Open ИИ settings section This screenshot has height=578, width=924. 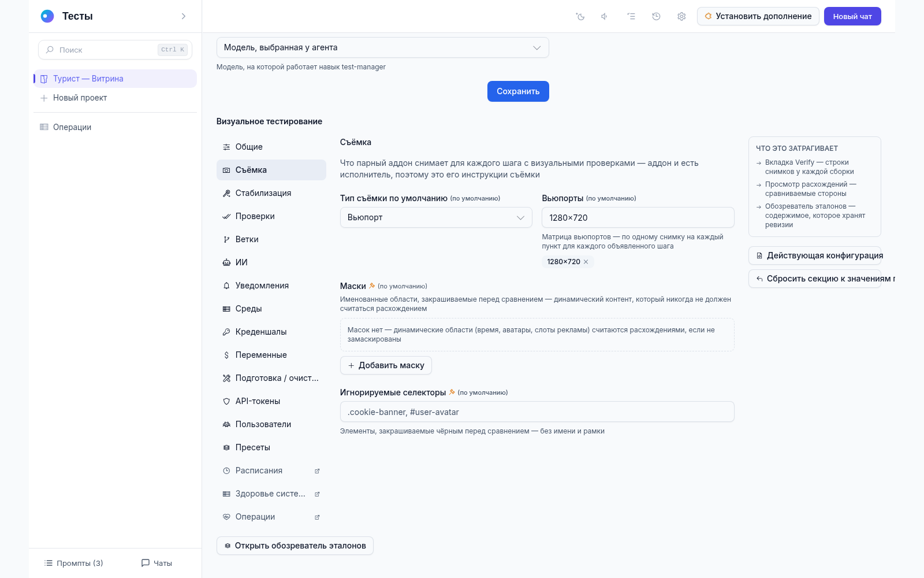pos(271,262)
